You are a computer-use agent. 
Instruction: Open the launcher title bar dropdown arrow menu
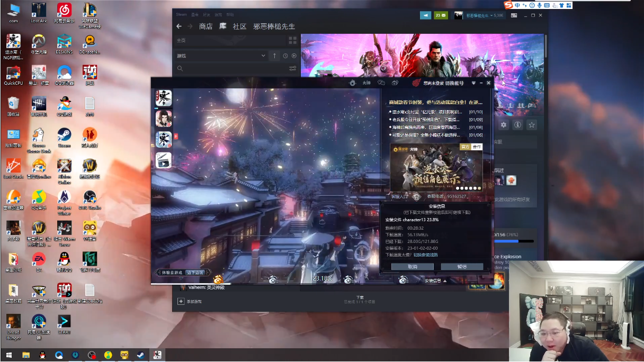pos(473,83)
